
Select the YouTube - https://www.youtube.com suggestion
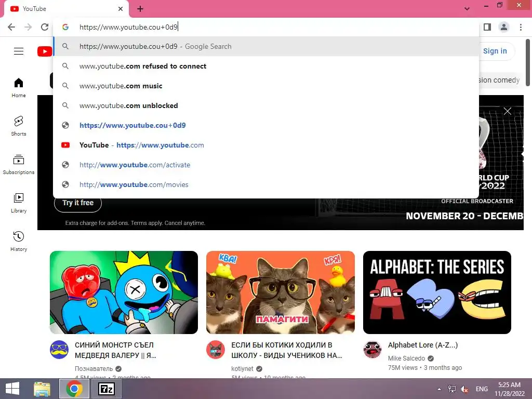point(266,145)
